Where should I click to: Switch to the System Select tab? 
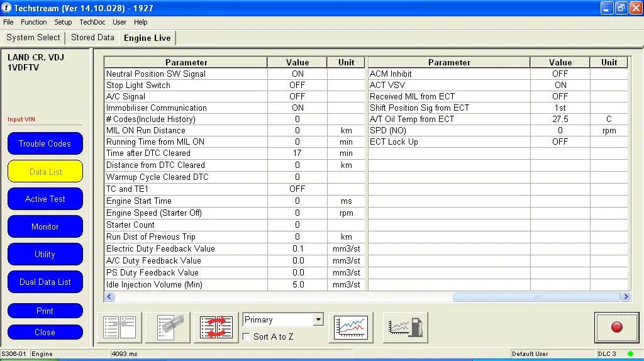pyautogui.click(x=33, y=37)
